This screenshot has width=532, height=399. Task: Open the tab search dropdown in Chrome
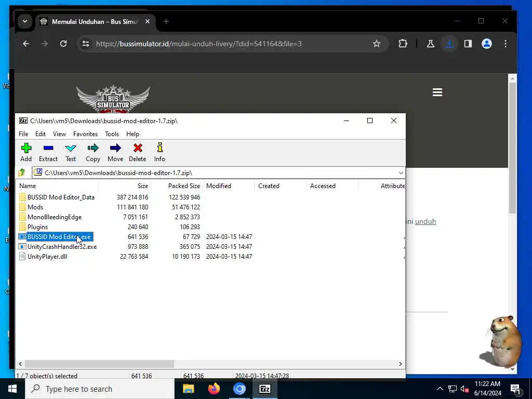25,21
